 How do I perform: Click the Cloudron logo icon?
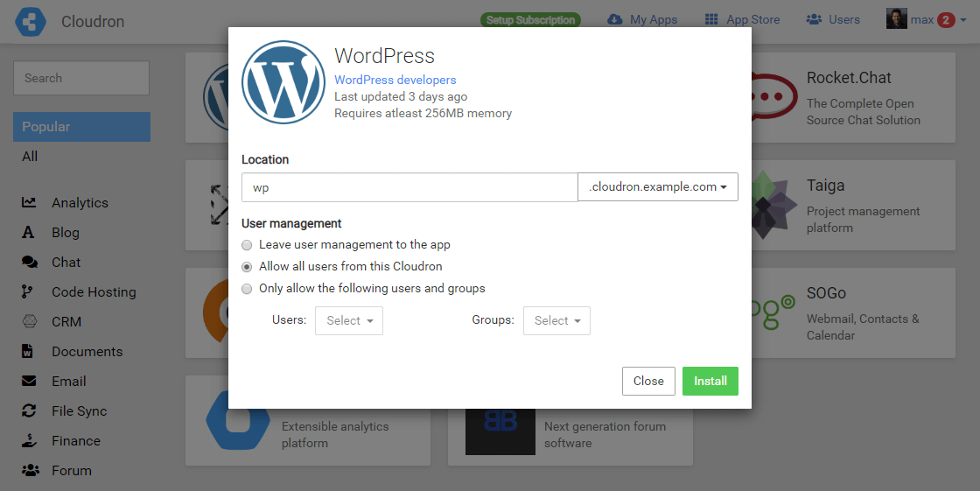(30, 21)
